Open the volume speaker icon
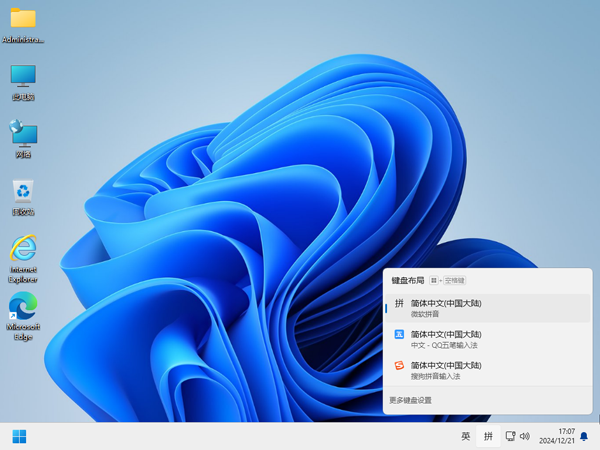The image size is (600, 450). click(x=525, y=436)
